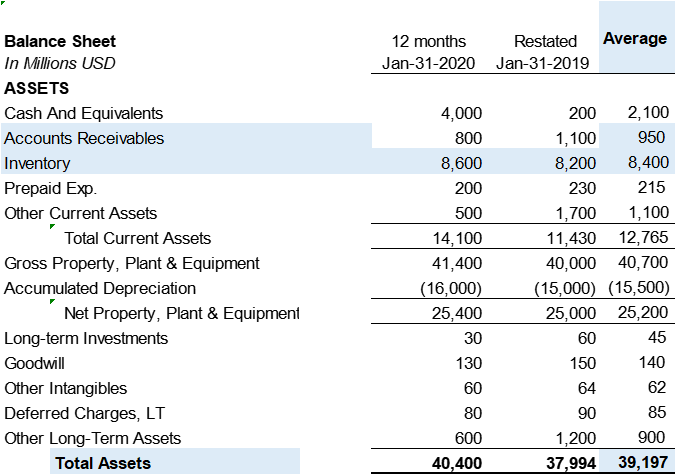Click the 'Inventory' row label
This screenshot has width=676, height=475.
coord(37,163)
